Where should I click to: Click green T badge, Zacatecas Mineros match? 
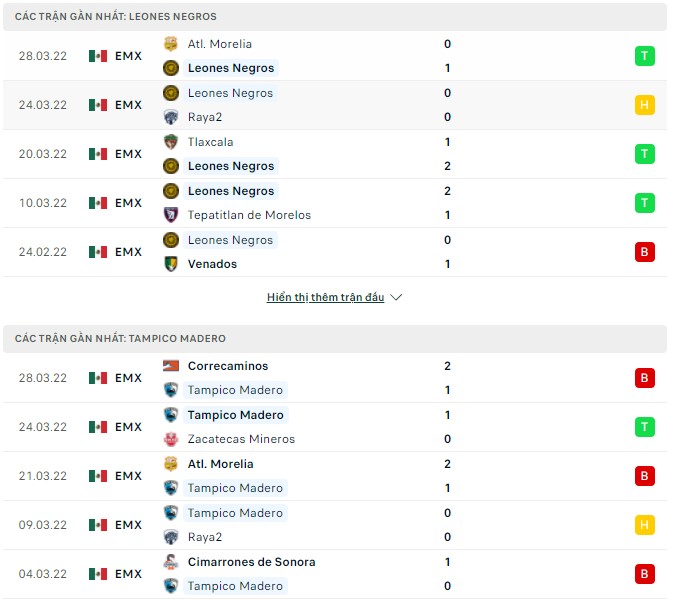[645, 427]
